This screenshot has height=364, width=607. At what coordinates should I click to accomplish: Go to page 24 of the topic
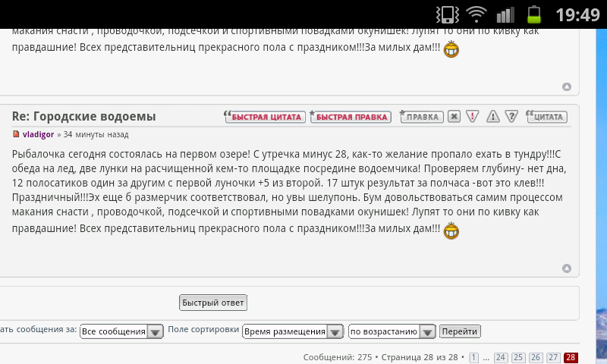tap(501, 357)
